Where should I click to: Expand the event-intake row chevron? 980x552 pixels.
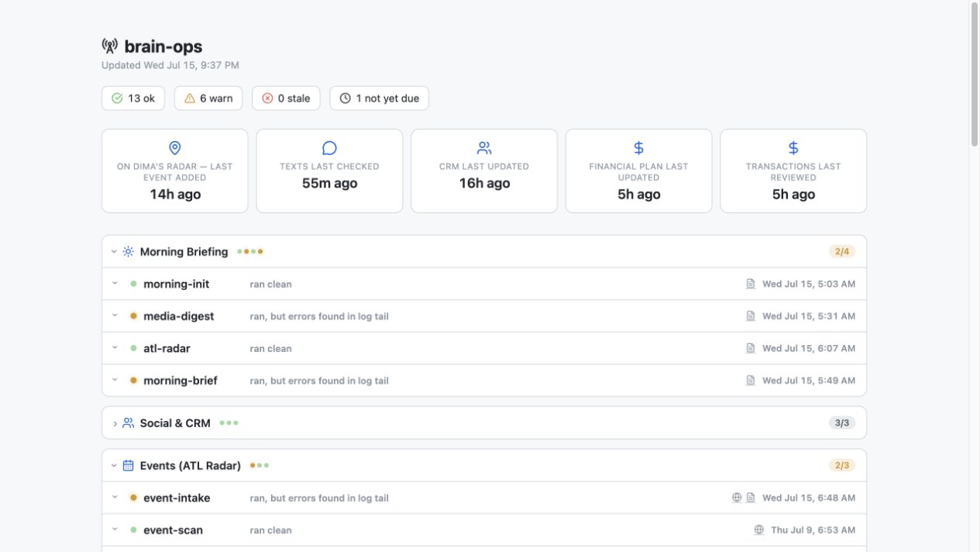coord(115,498)
